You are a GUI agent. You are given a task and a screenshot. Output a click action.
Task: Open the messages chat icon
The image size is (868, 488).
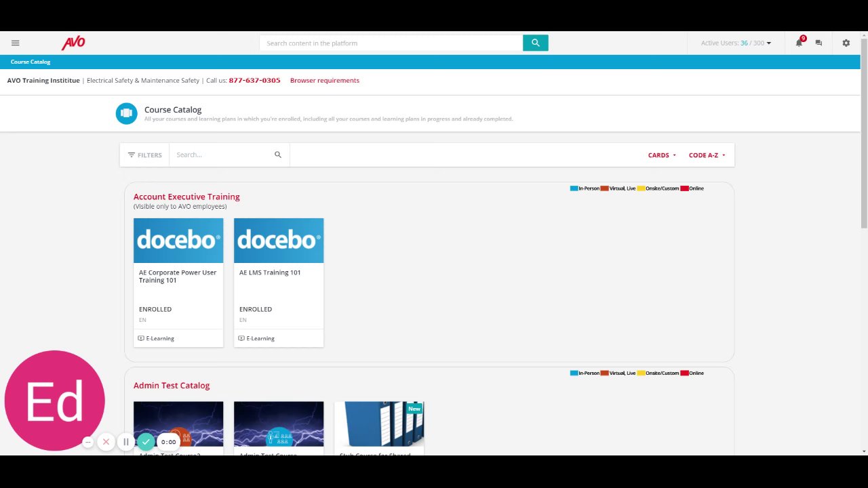(818, 43)
